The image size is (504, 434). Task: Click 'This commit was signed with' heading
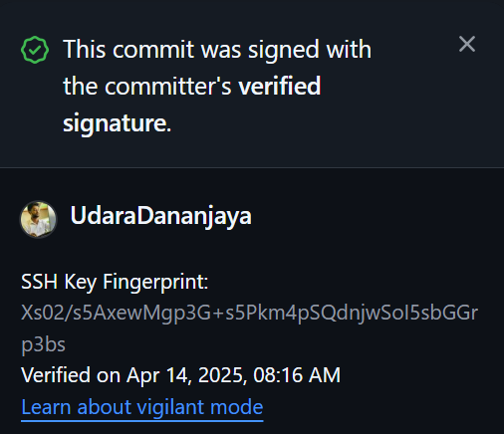click(217, 50)
